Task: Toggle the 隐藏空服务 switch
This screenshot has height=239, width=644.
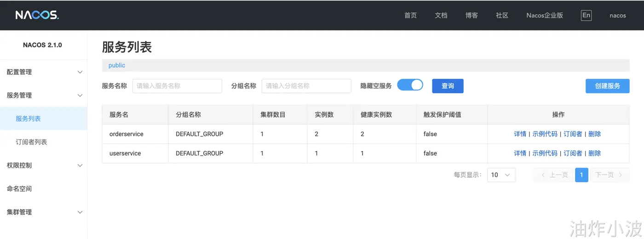Action: pyautogui.click(x=410, y=85)
